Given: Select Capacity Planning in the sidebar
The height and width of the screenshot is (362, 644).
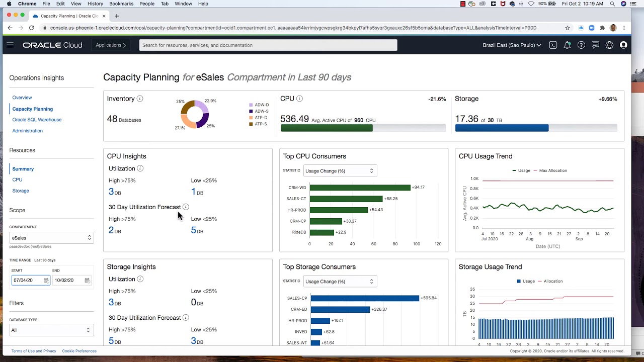Looking at the screenshot, I should [33, 109].
